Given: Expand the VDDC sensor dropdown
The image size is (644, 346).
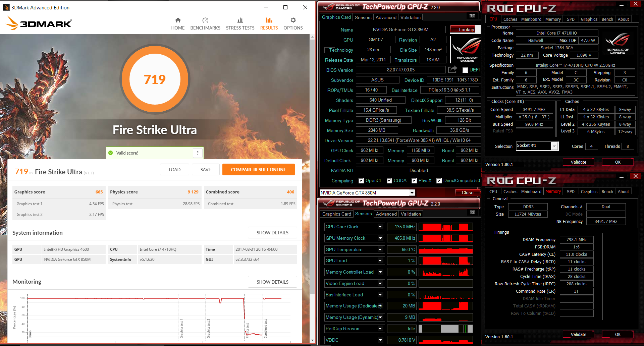Looking at the screenshot, I should click(x=380, y=340).
